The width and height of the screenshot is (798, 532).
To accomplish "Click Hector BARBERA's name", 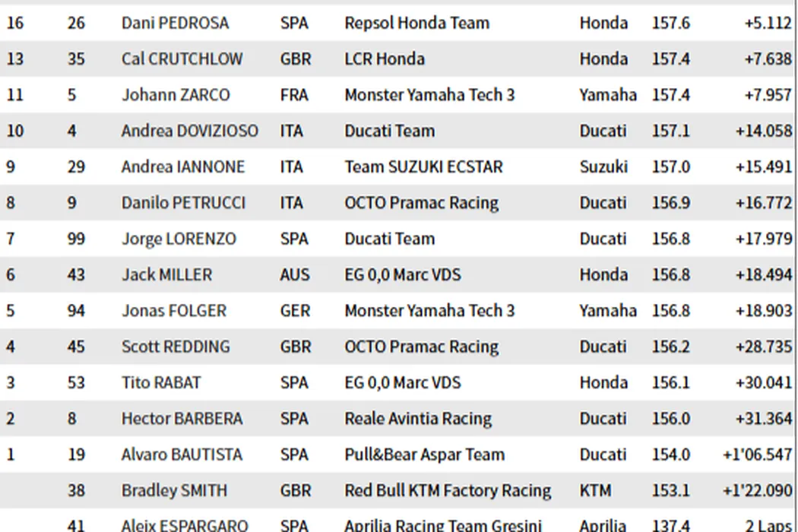I will 182,419.
